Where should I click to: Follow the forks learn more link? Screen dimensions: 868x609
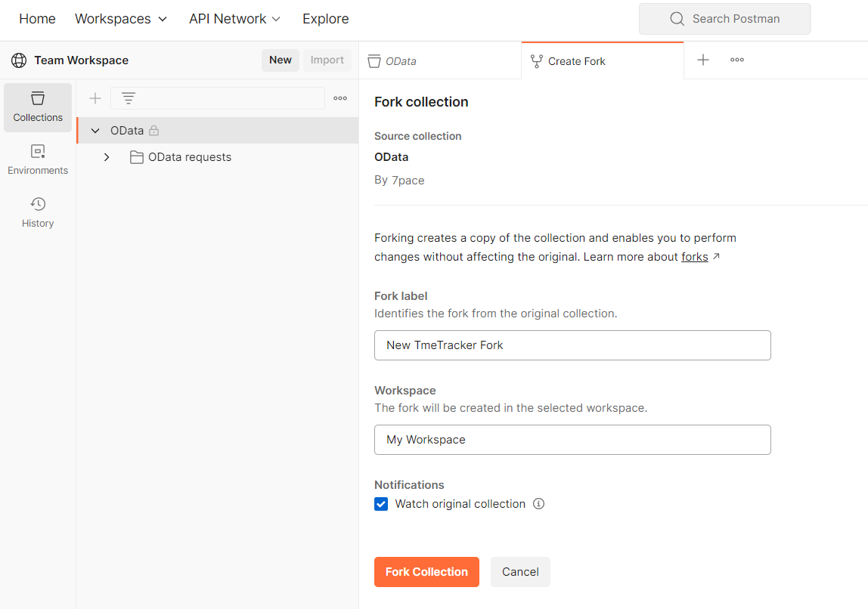tap(695, 257)
